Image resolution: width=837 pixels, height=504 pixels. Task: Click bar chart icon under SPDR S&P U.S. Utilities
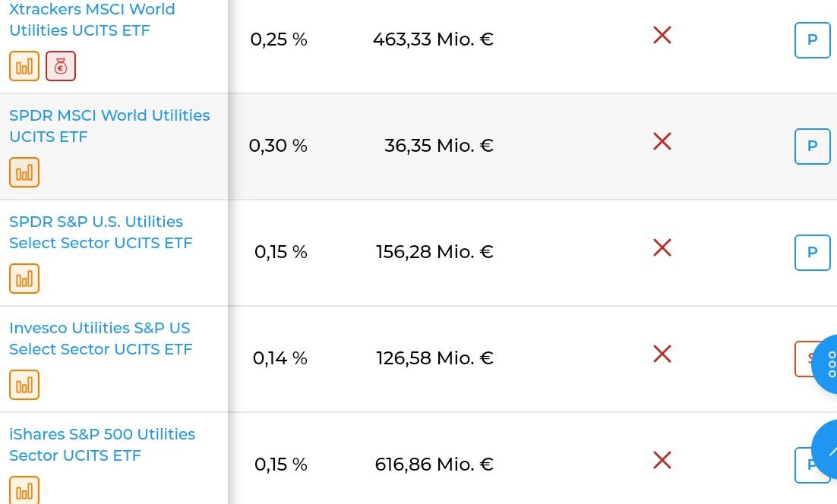click(x=24, y=279)
